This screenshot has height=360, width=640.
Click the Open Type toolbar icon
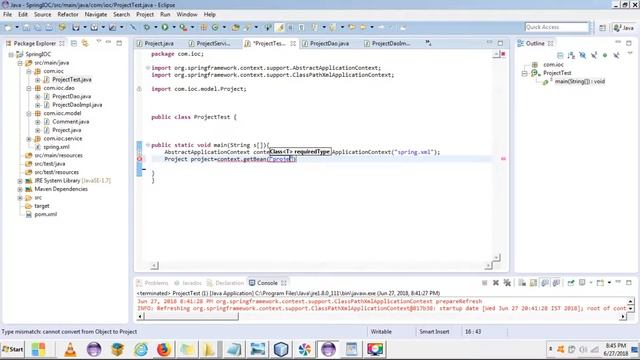[x=236, y=27]
